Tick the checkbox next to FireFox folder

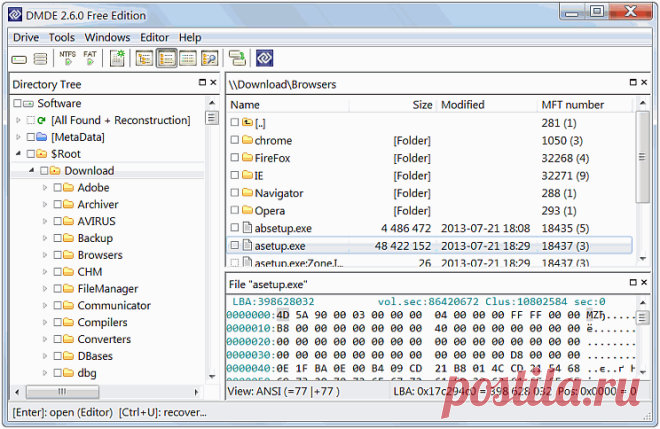(x=235, y=157)
